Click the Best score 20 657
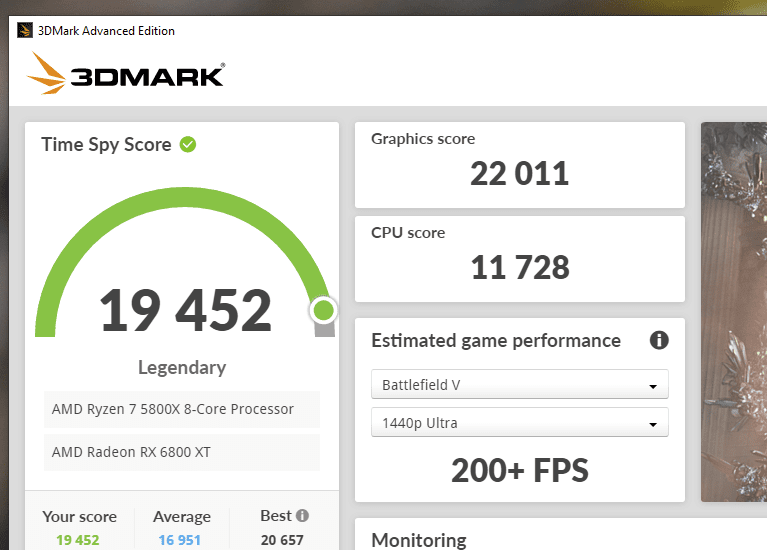This screenshot has height=550, width=767. [x=282, y=540]
